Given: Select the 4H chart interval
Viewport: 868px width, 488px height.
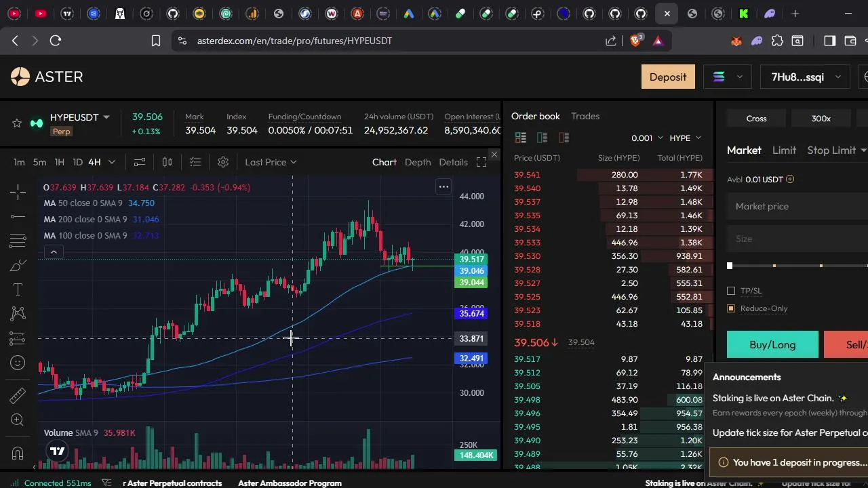Looking at the screenshot, I should [94, 162].
